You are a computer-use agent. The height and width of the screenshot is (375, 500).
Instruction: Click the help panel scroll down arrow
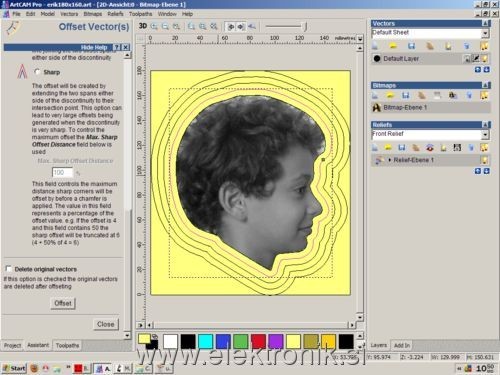point(127,335)
